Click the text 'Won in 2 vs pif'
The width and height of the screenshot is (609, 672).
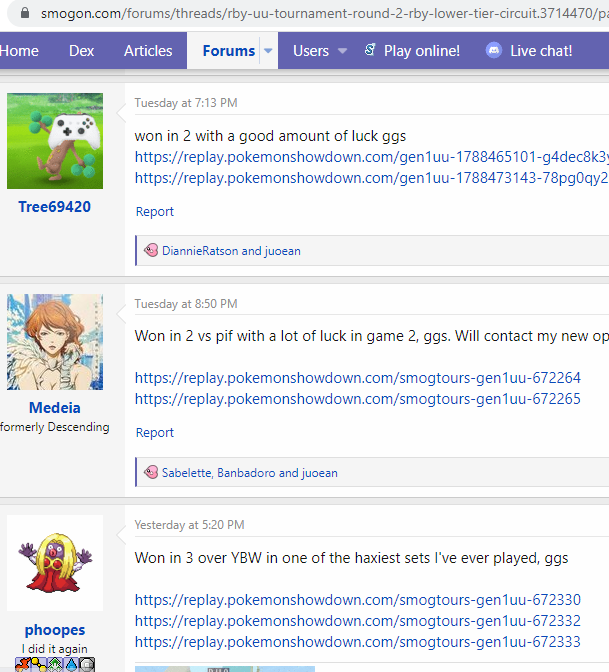tap(183, 336)
